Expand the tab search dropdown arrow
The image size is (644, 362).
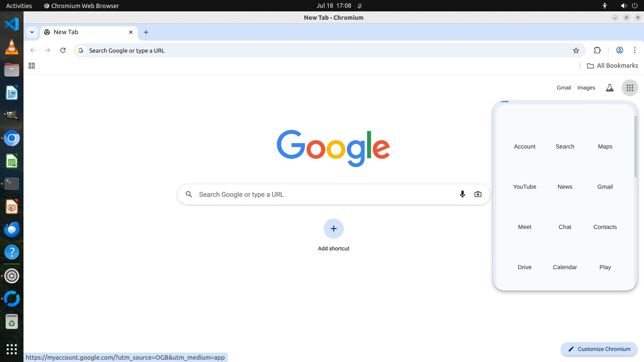coord(32,32)
